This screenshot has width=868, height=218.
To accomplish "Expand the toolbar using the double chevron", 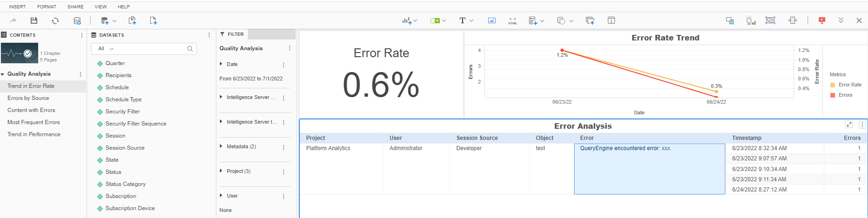I will coord(841,20).
